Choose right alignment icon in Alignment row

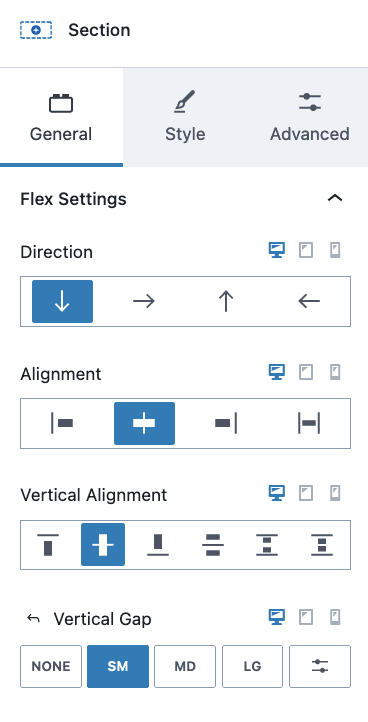click(x=226, y=424)
